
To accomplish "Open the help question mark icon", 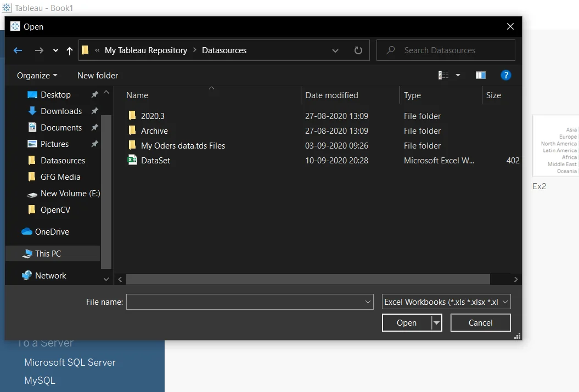I will tap(505, 75).
